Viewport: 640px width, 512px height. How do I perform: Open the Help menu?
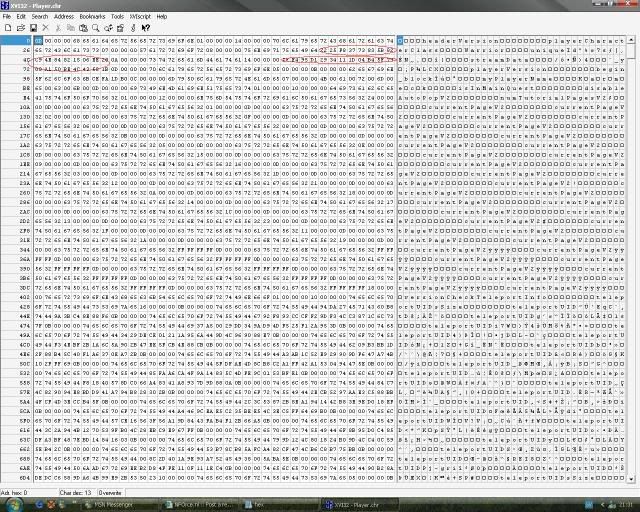pyautogui.click(x=162, y=16)
